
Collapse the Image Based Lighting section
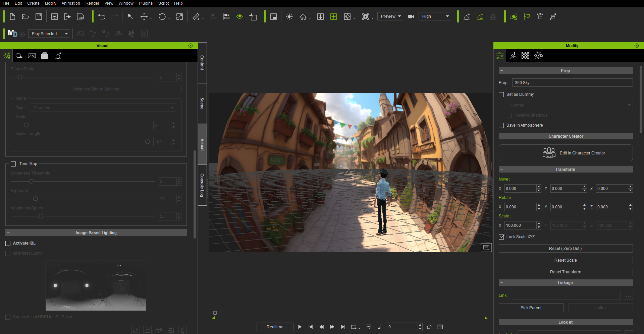[x=96, y=232]
